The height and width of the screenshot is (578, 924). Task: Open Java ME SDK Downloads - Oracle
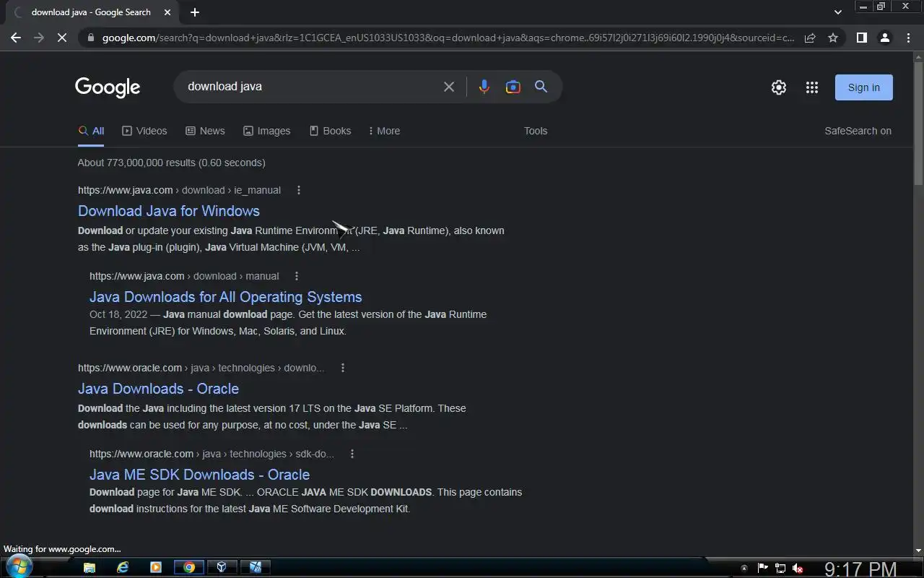tap(199, 475)
